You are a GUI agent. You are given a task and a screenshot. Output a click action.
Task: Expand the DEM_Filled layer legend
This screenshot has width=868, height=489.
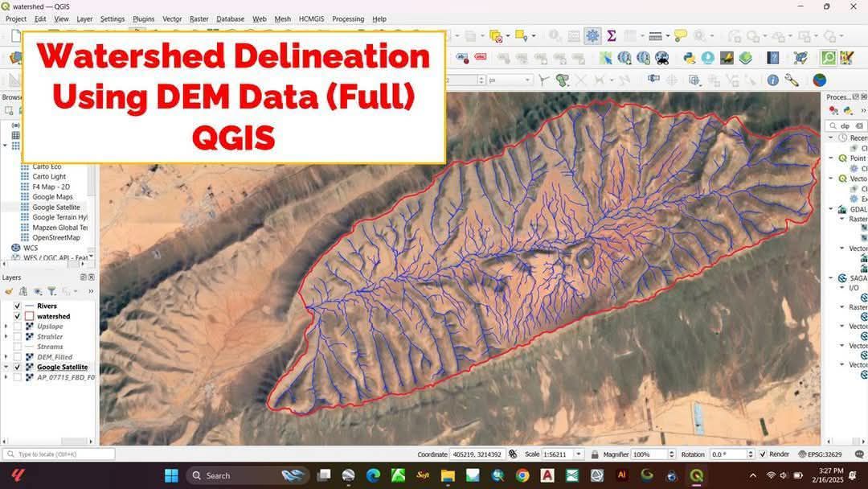point(6,356)
